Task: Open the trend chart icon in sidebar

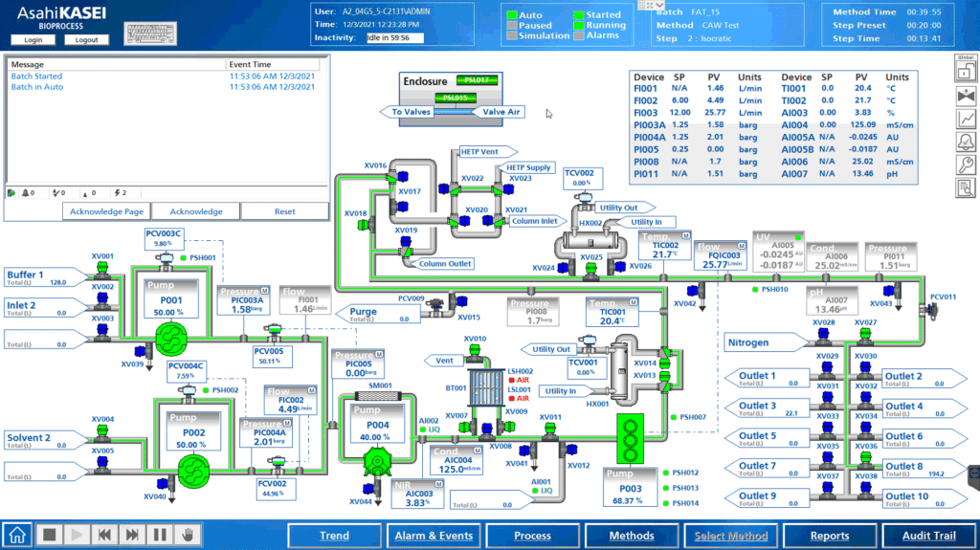Action: (x=966, y=119)
